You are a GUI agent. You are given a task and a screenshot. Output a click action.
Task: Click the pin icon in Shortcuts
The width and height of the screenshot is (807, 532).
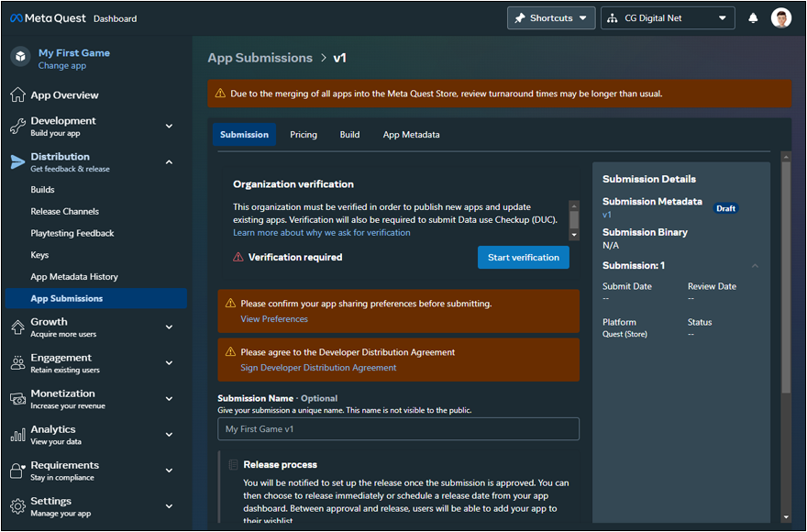520,18
